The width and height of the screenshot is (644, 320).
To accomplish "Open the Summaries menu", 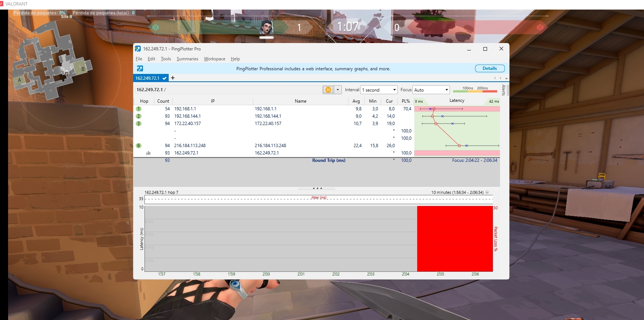I will pos(187,59).
